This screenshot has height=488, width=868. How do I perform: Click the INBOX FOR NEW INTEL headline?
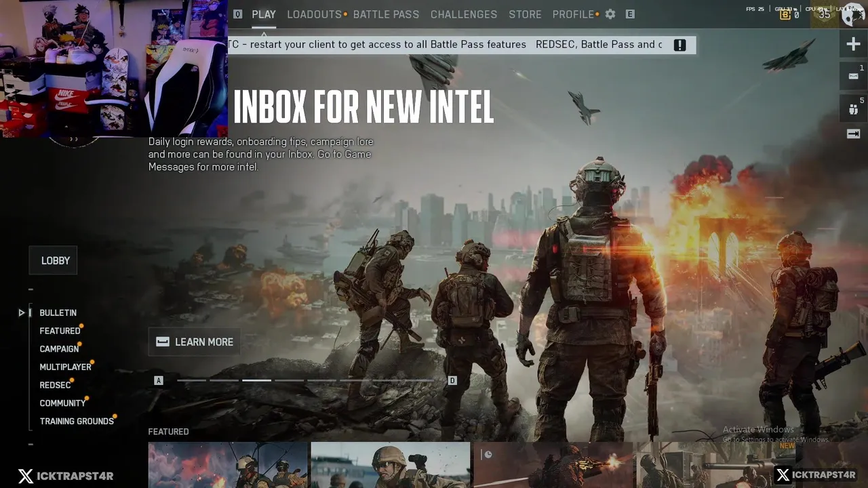point(363,107)
